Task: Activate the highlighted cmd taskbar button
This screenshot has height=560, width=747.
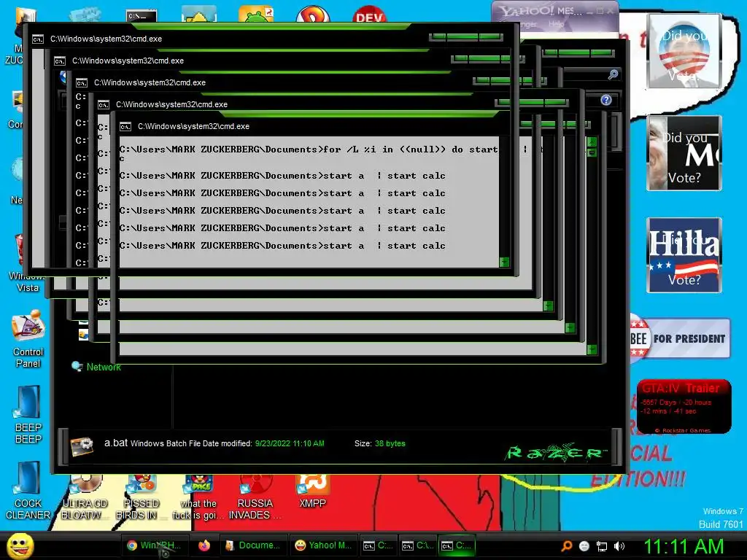Action: tap(455, 545)
